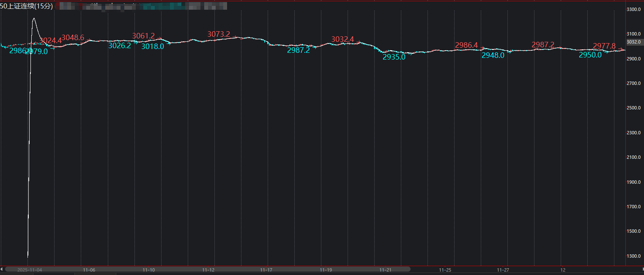Click the 3061.2 peak label

[x=143, y=36]
